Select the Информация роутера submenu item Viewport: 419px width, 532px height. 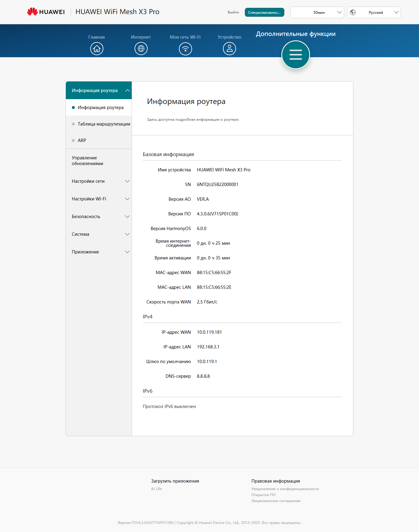coord(99,108)
